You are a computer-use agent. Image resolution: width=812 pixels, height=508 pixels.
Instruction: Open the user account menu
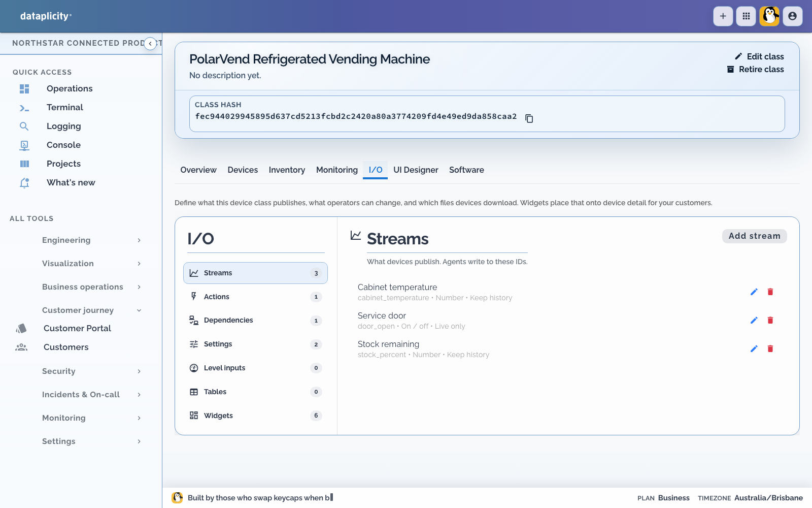(793, 16)
